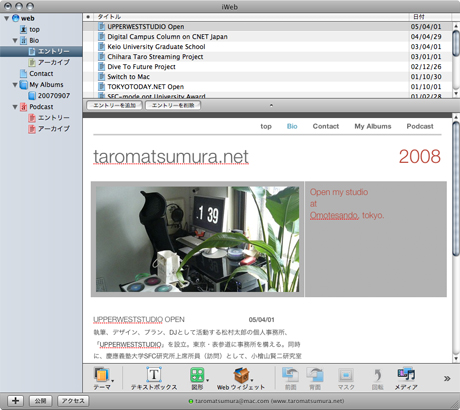Insert a テキストボックス text box

click(x=154, y=375)
